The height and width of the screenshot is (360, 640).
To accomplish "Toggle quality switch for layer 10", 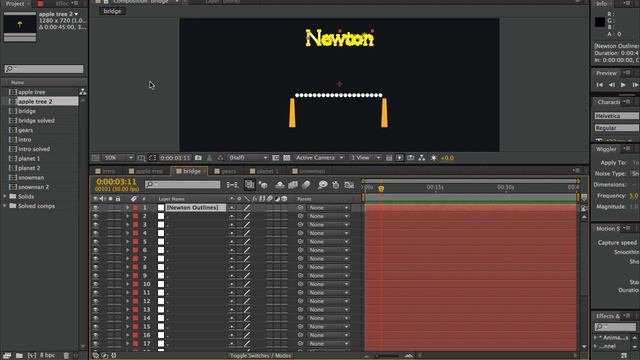I will pos(247,284).
